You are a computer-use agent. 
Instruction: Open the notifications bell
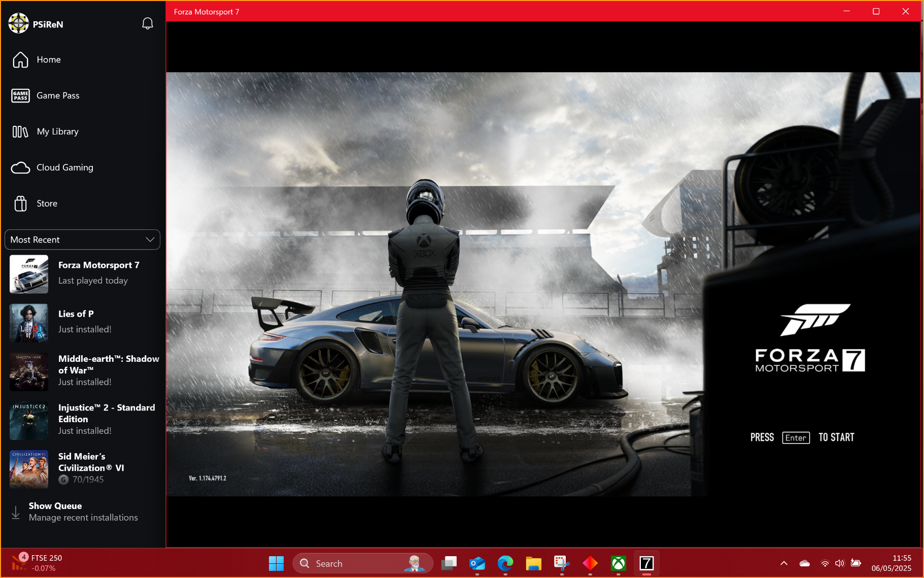[147, 23]
